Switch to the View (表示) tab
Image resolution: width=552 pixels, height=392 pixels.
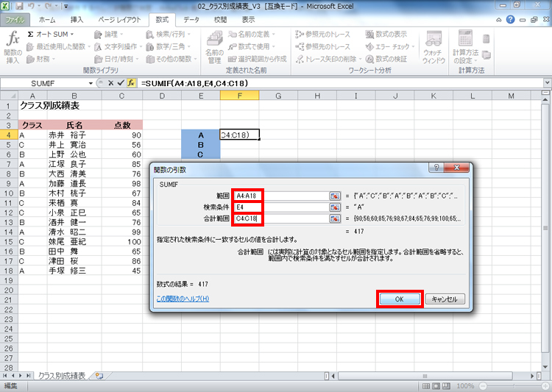point(248,20)
